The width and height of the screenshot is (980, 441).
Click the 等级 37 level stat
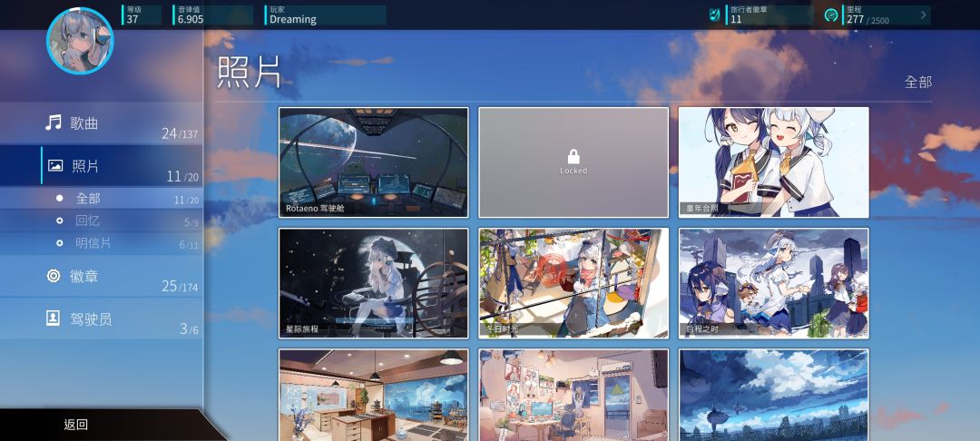tap(142, 15)
